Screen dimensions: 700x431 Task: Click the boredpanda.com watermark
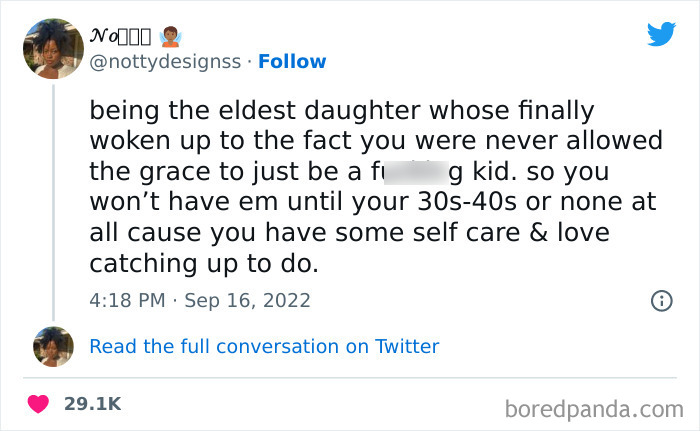pyautogui.click(x=594, y=408)
